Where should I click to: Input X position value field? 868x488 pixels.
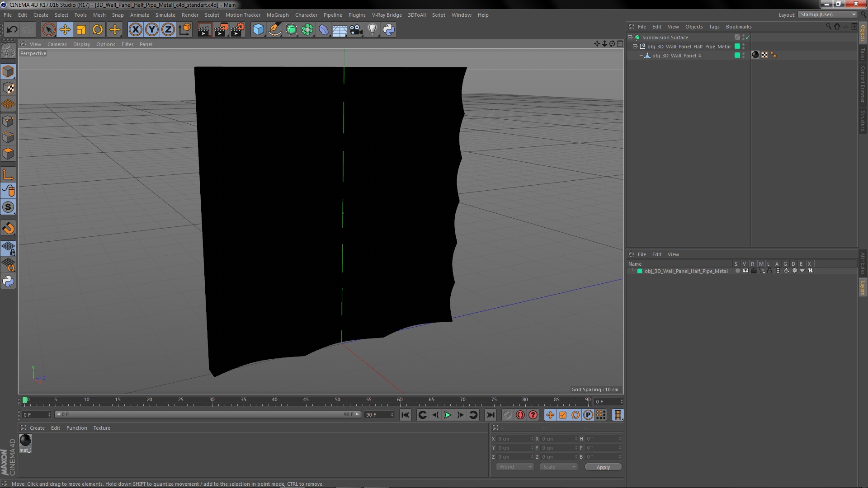(x=513, y=439)
